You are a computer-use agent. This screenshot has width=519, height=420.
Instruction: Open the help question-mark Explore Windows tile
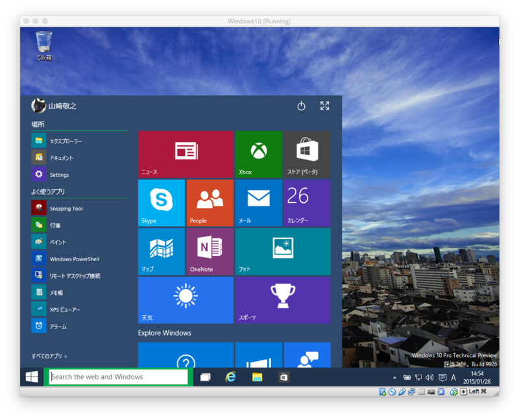click(186, 355)
